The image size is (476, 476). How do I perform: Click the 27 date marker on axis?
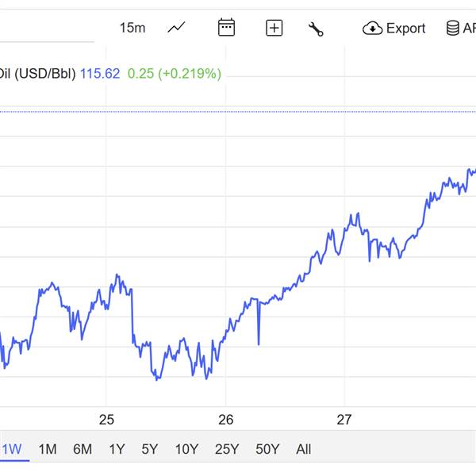pyautogui.click(x=344, y=420)
